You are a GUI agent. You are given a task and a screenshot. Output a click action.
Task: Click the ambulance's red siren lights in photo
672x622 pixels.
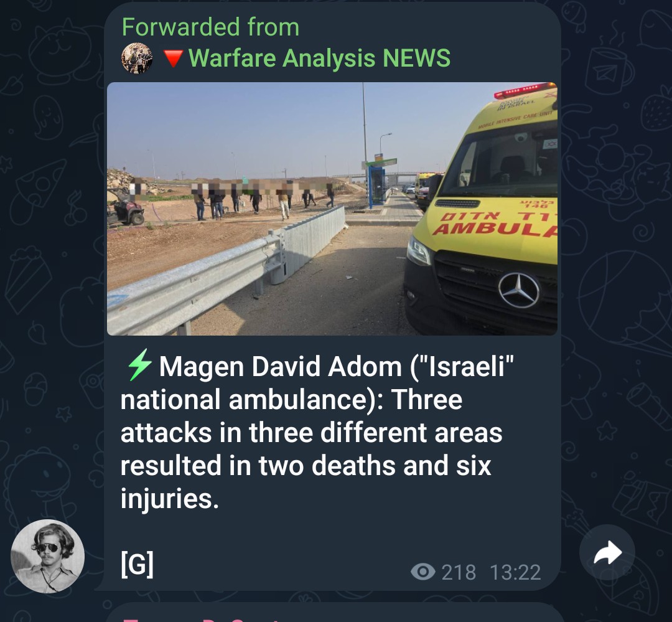[x=525, y=90]
